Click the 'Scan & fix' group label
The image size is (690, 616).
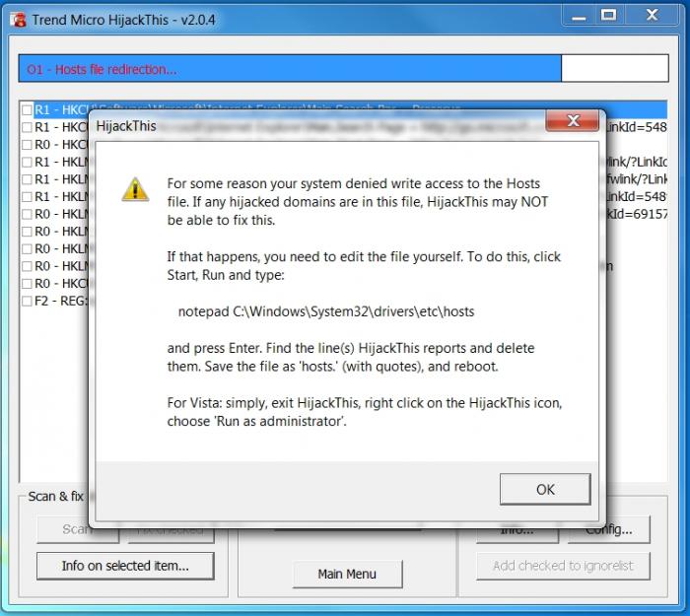[x=55, y=497]
